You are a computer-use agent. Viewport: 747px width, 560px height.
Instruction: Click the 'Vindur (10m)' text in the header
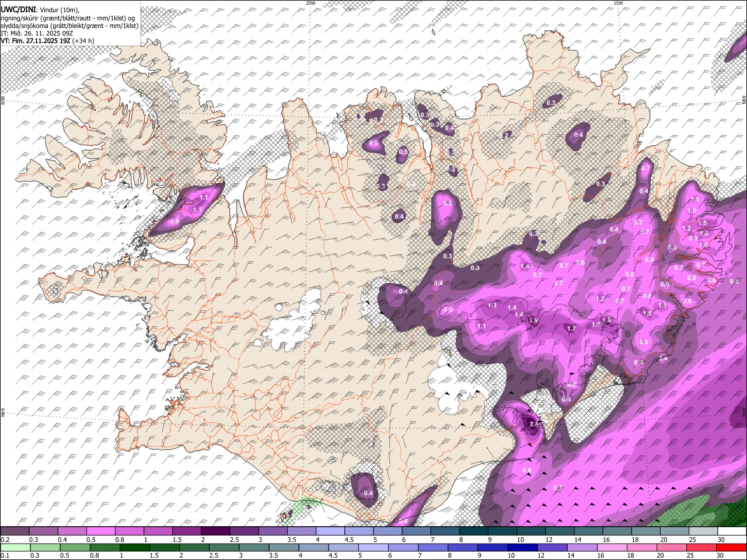click(x=59, y=9)
